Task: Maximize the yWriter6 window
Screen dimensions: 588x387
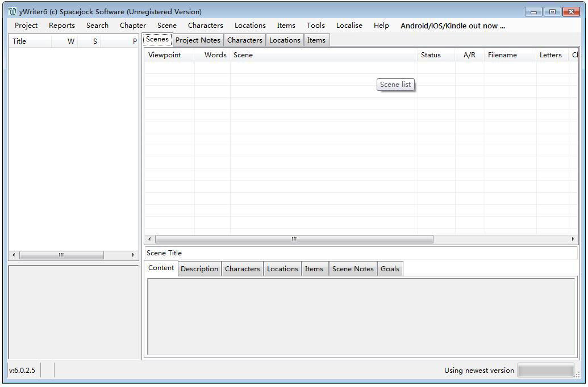Action: pyautogui.click(x=552, y=12)
